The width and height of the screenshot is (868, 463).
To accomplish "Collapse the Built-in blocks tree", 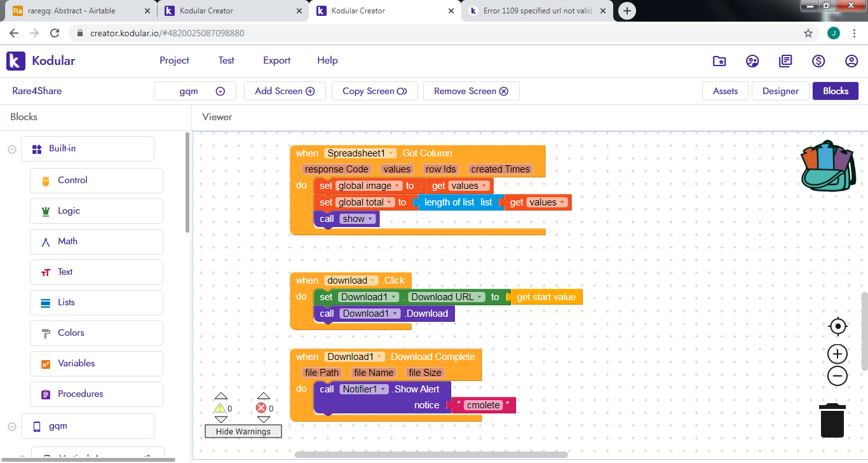I will (12, 149).
